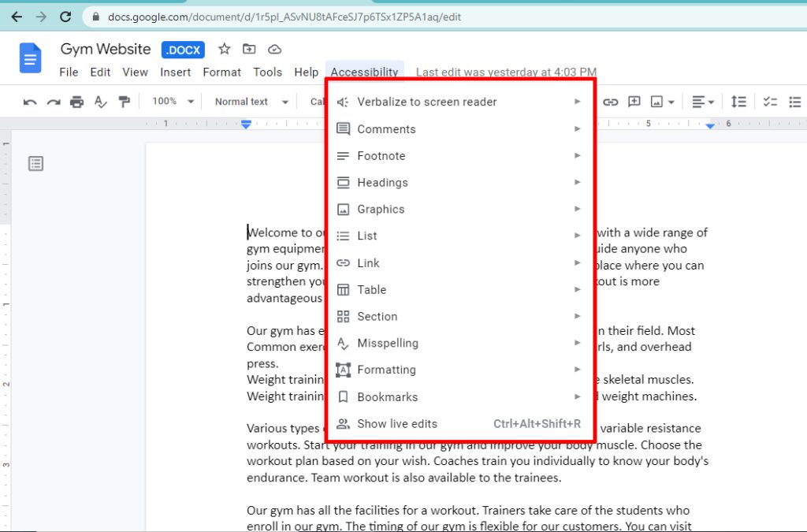Image resolution: width=807 pixels, height=532 pixels.
Task: Toggle document move destination
Action: tap(248, 49)
